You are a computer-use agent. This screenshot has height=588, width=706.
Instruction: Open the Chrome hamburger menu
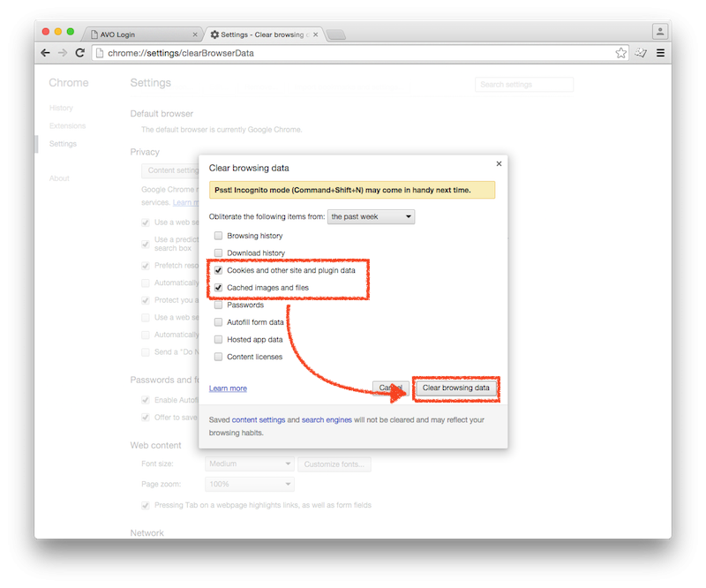(660, 52)
